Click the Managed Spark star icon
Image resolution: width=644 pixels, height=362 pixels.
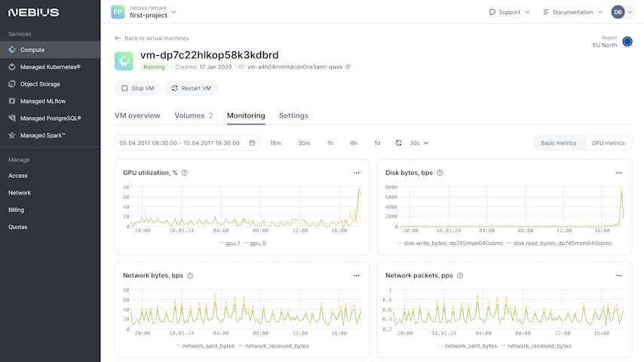coord(12,135)
